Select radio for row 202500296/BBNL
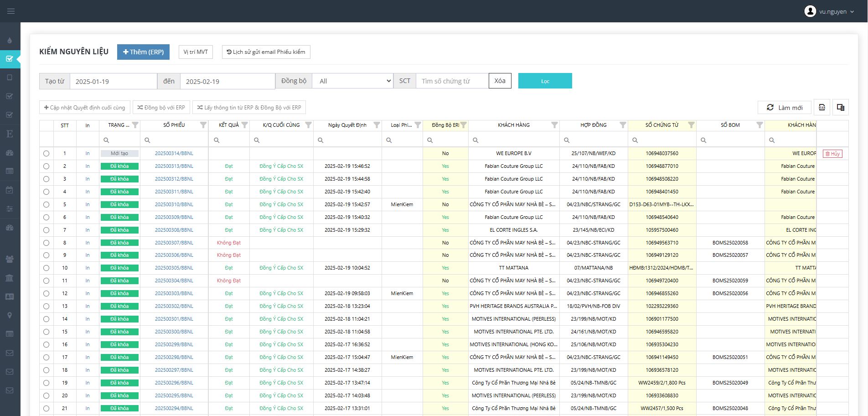 [x=46, y=383]
